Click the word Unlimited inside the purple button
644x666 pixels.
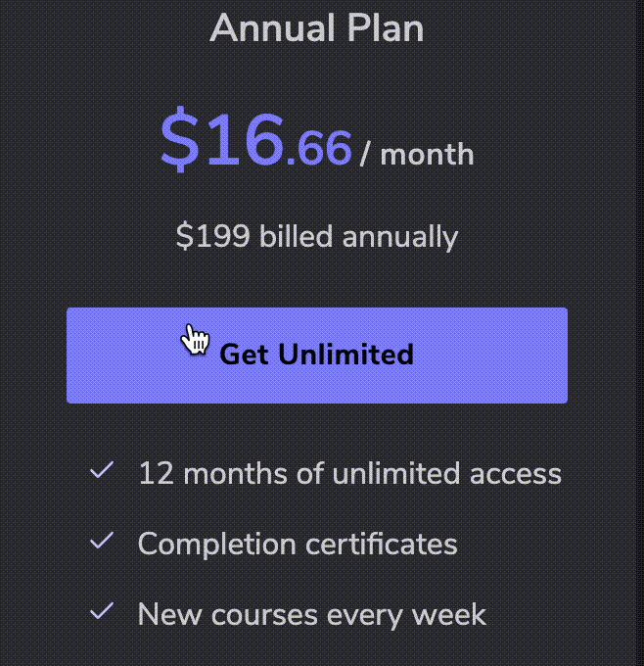point(346,355)
